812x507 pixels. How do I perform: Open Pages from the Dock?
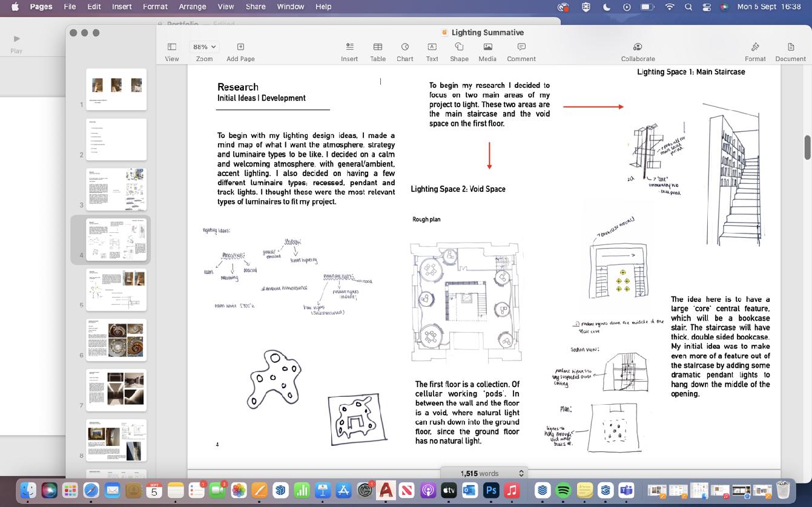coord(260,490)
